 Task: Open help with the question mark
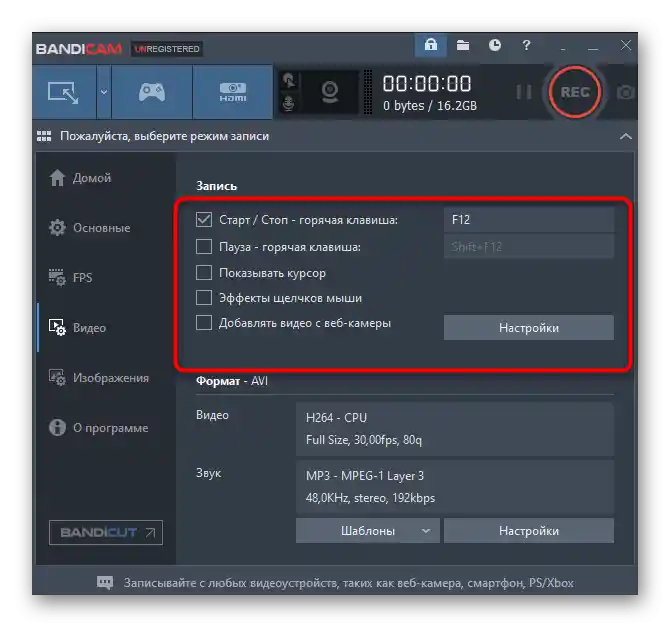click(526, 45)
